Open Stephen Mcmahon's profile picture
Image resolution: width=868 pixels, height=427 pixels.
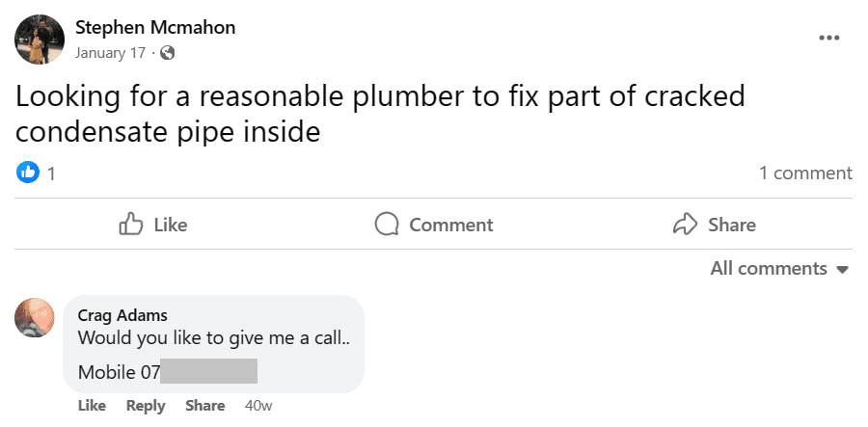point(40,40)
